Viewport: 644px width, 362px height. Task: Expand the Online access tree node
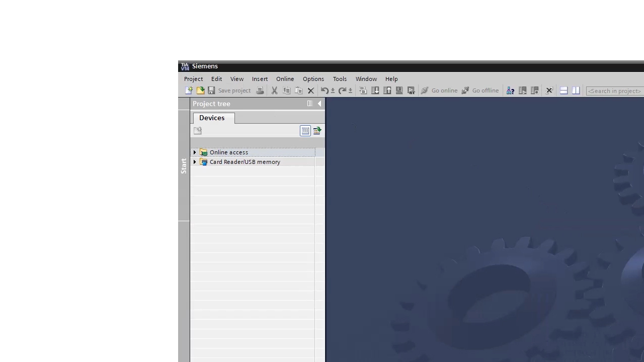[x=195, y=152]
